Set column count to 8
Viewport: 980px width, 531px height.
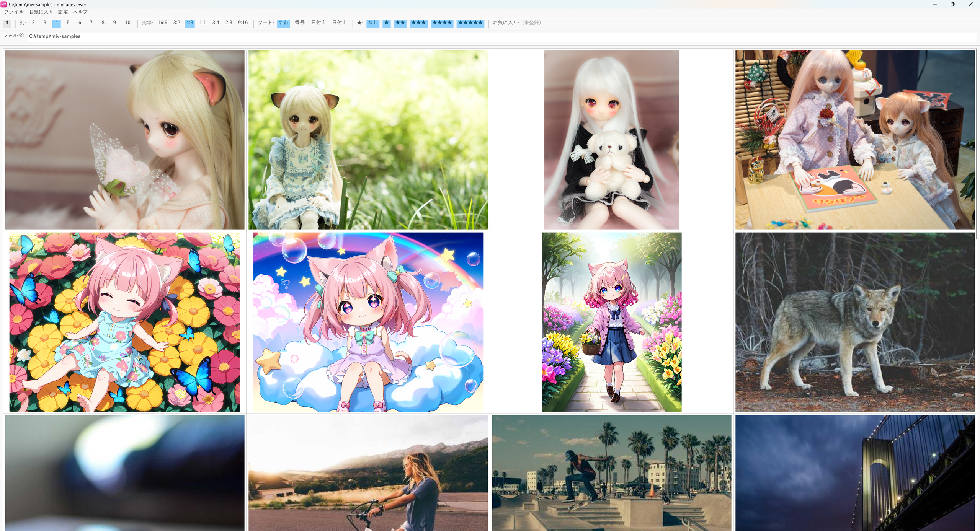point(103,23)
